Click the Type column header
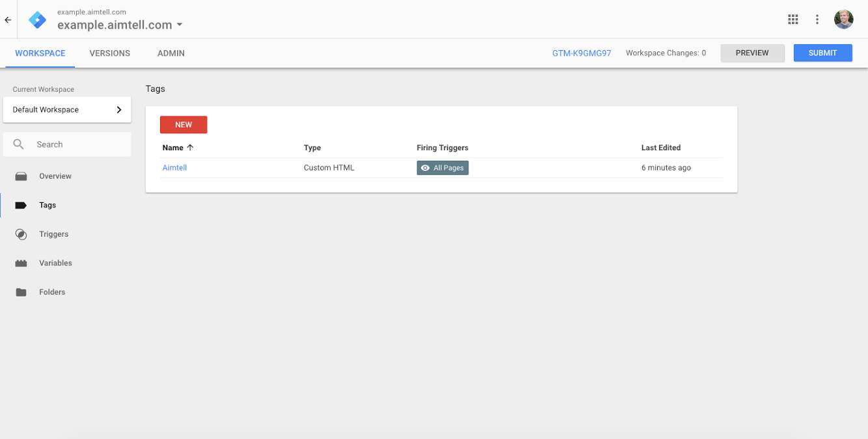This screenshot has width=868, height=439. (312, 148)
